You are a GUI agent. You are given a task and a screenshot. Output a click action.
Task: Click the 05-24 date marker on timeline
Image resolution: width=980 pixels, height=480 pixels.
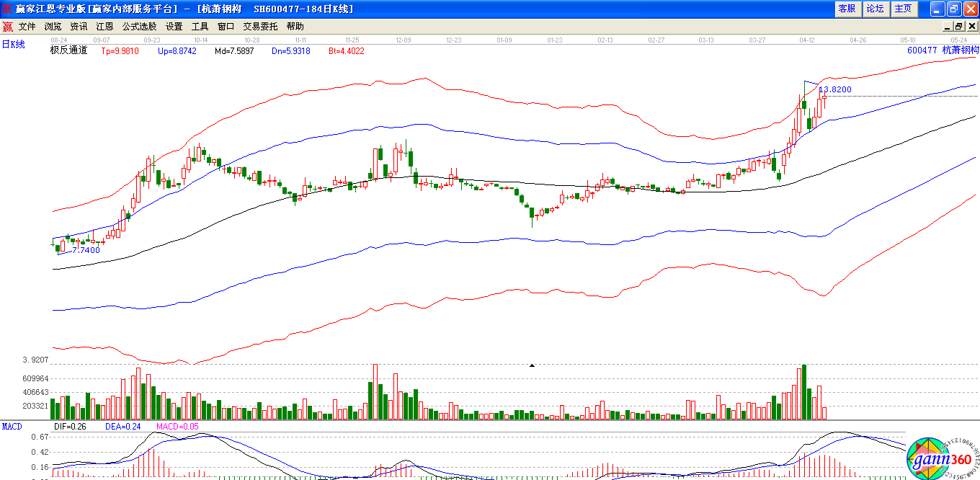(958, 40)
